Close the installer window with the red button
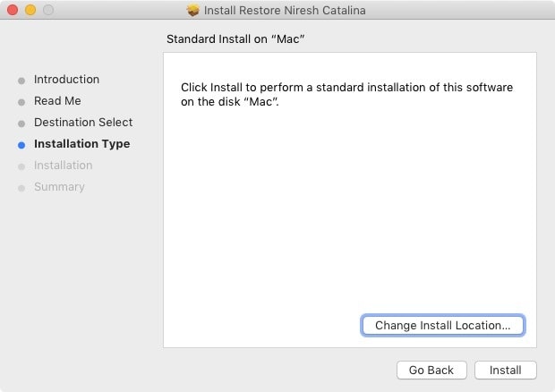 click(13, 11)
